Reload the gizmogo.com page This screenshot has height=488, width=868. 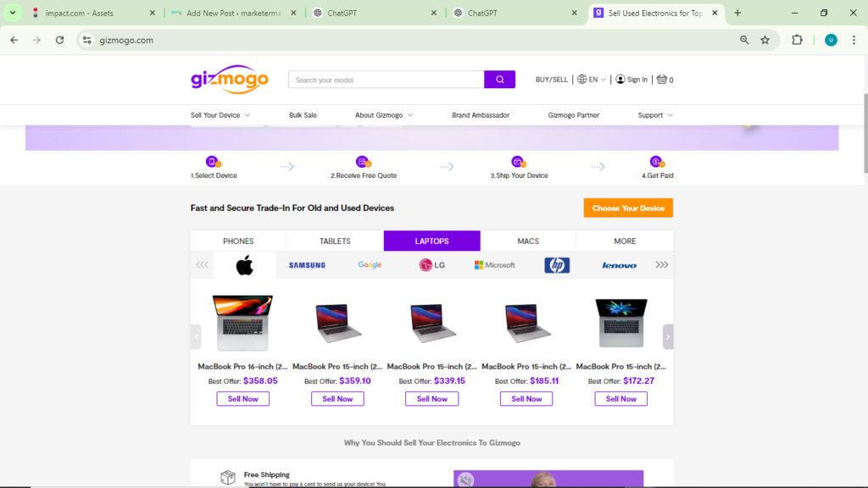pyautogui.click(x=60, y=40)
